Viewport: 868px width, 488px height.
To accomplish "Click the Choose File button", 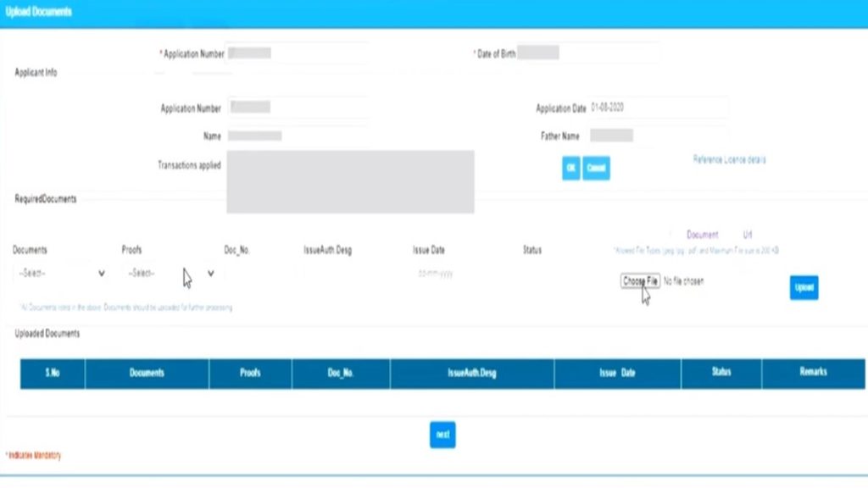I will (x=640, y=280).
